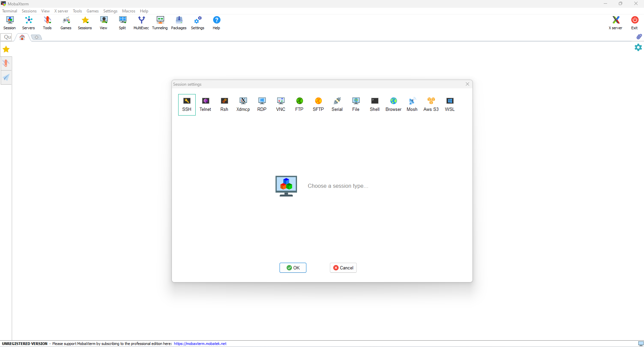Open the X server menu
Viewport: 644px width, 347px height.
pos(61,11)
